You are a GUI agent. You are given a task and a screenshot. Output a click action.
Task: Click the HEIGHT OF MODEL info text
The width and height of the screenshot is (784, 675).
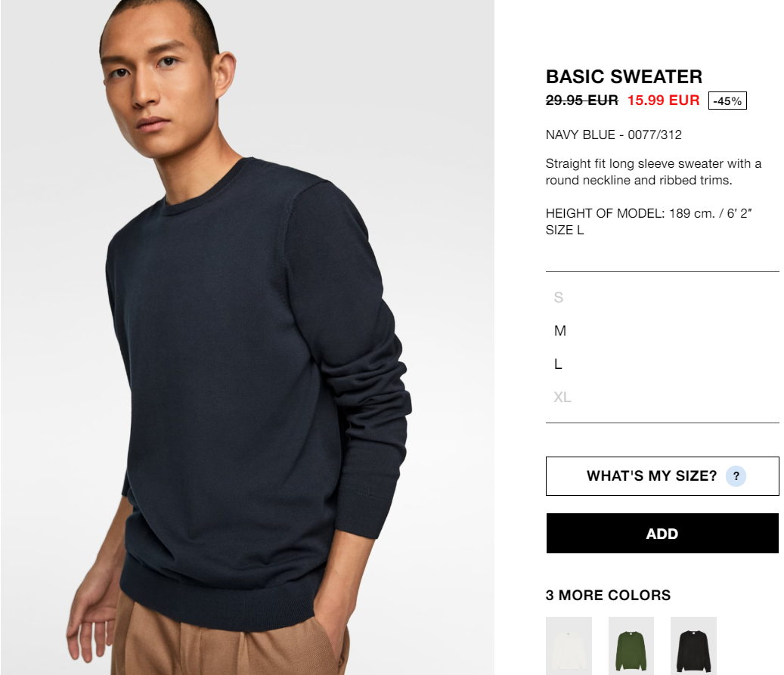[649, 213]
